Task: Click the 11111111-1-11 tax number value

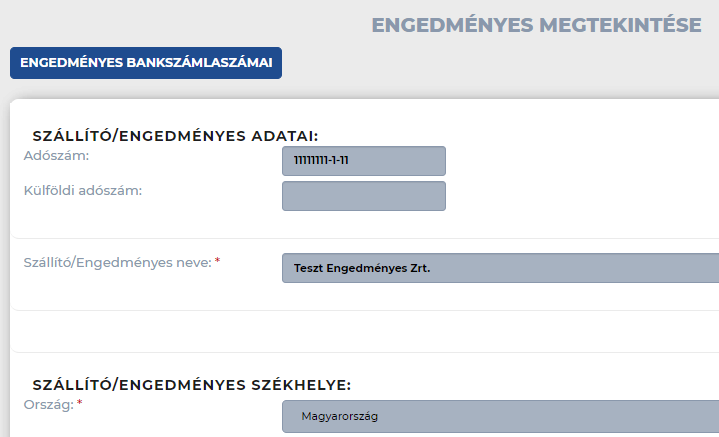Action: (321, 160)
